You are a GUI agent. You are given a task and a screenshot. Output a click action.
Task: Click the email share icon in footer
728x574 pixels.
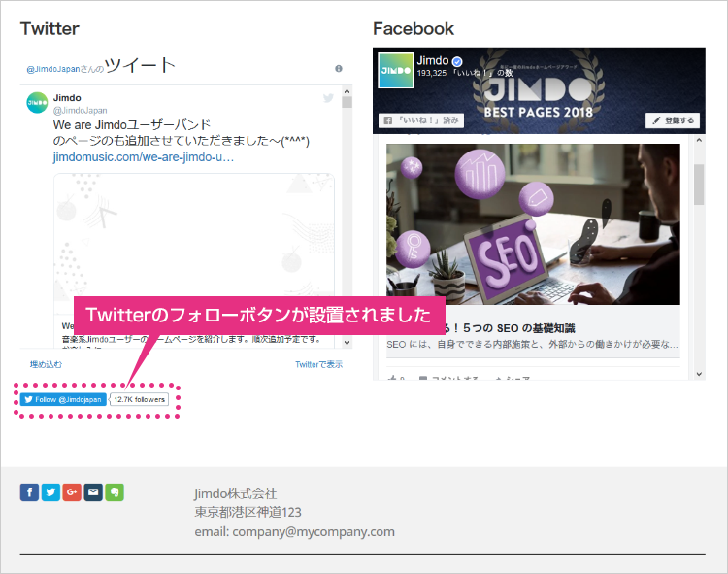93,492
